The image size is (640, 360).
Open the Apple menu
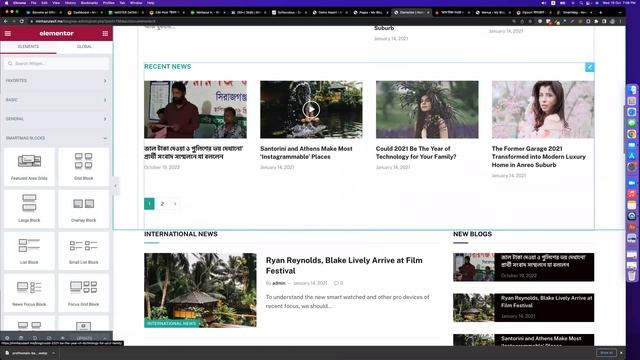[x=7, y=3]
